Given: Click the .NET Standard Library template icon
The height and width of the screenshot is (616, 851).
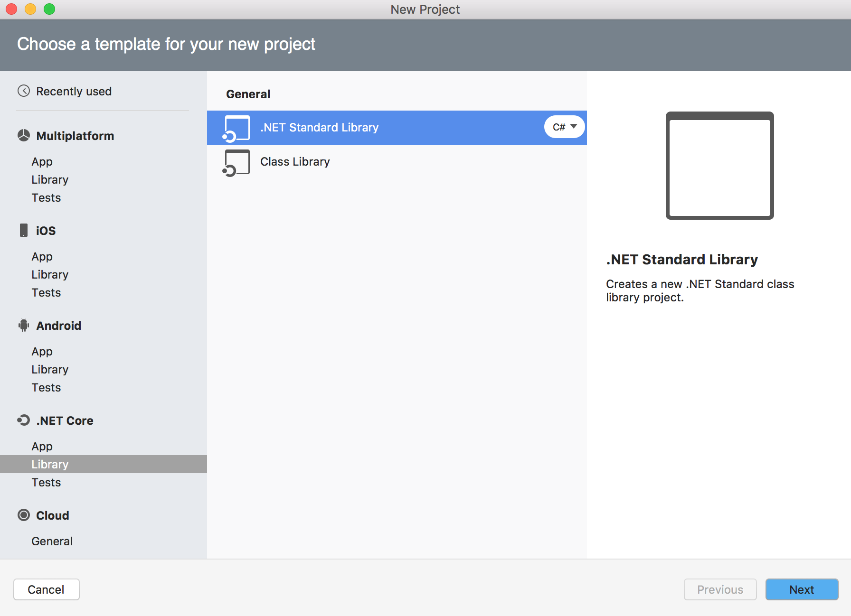Looking at the screenshot, I should pos(236,129).
